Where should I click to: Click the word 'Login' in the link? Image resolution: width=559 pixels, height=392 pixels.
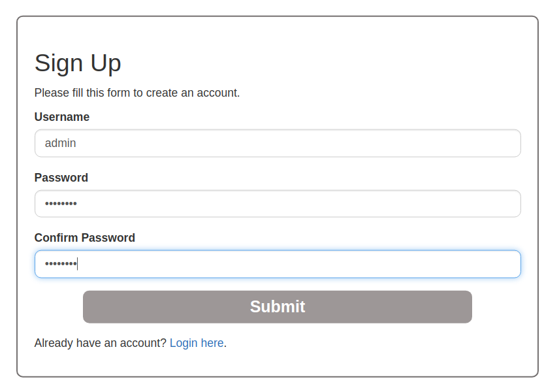[184, 343]
